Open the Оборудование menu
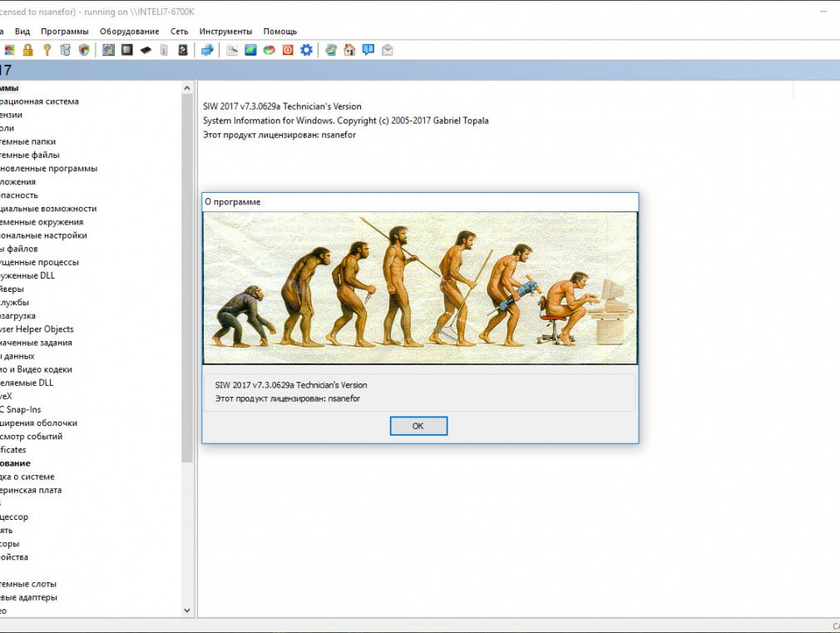The image size is (840, 633). 130,31
